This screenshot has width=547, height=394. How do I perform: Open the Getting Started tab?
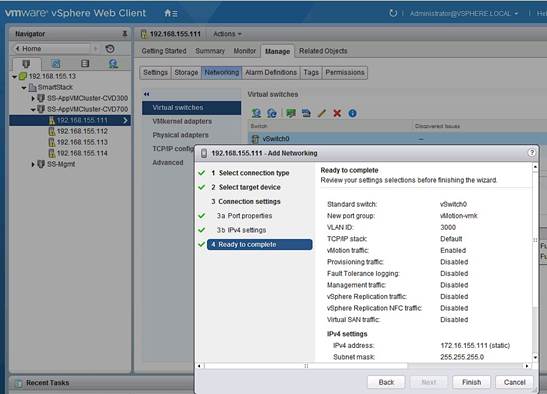click(x=164, y=51)
